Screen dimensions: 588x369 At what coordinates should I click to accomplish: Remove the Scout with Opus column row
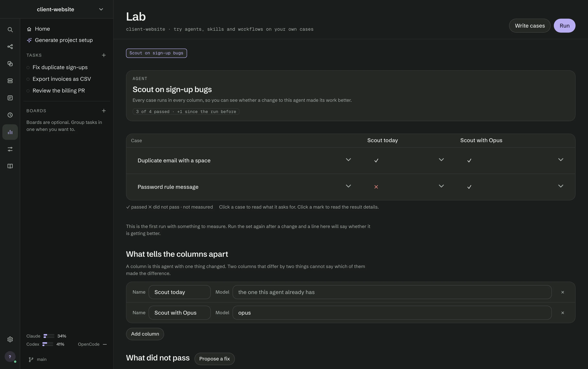click(563, 313)
